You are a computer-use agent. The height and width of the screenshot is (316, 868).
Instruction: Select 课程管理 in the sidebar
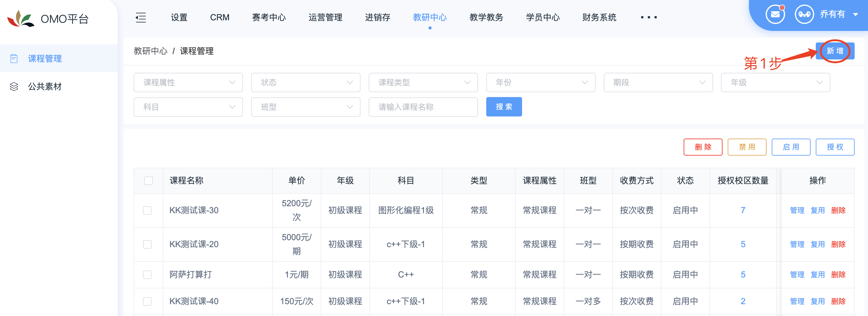tap(59, 58)
